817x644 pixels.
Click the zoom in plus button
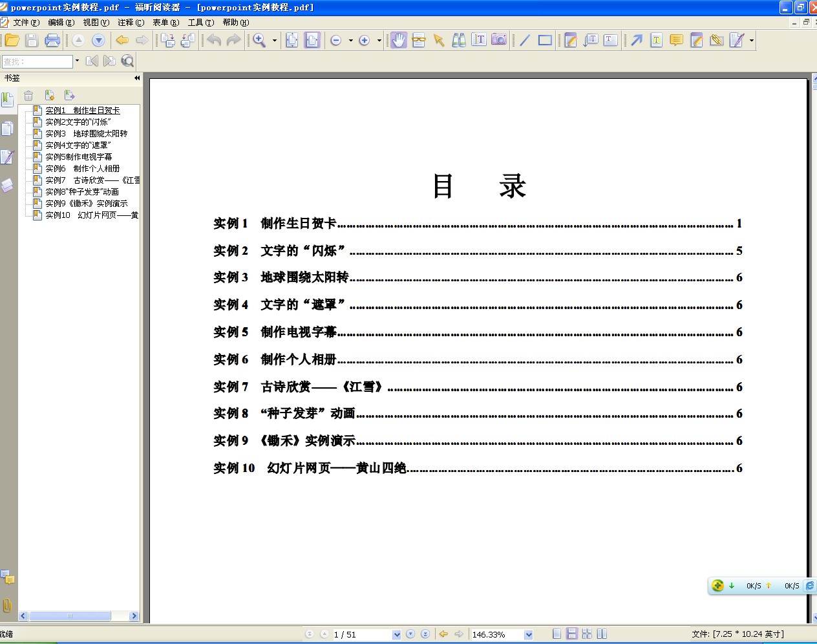(364, 40)
